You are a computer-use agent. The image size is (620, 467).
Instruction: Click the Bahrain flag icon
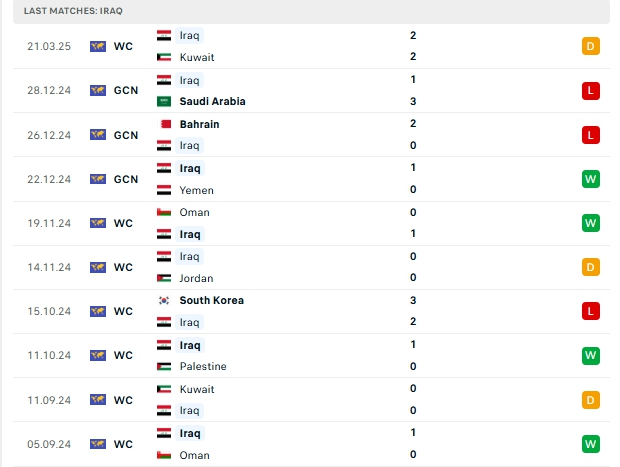(164, 124)
